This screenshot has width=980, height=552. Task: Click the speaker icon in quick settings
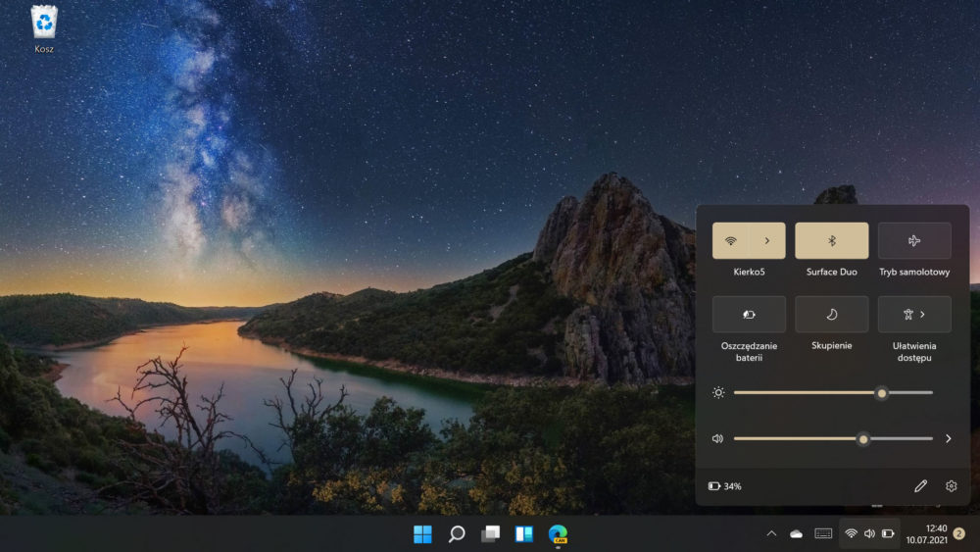pos(717,439)
